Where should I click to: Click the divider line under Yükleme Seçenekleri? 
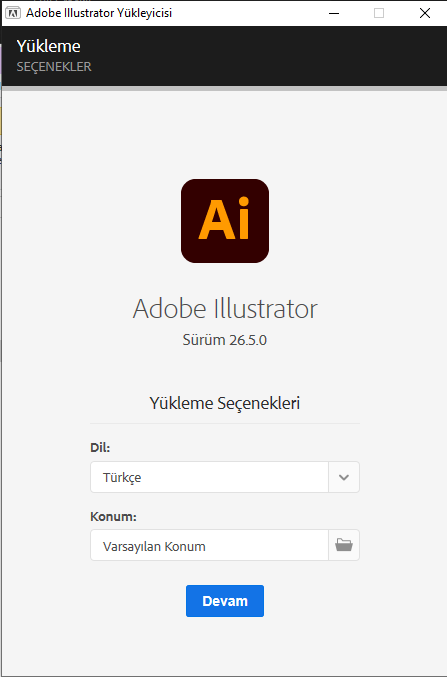click(225, 424)
